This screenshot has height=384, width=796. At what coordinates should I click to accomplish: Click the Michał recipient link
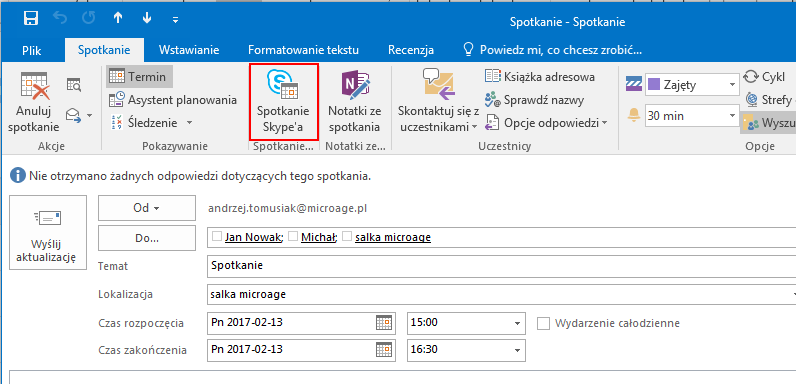318,237
